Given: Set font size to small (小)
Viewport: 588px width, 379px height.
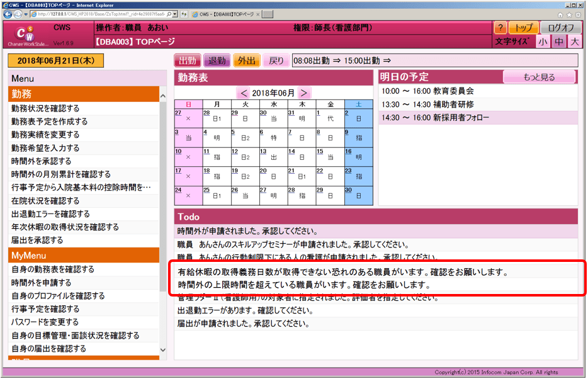Looking at the screenshot, I should 543,42.
